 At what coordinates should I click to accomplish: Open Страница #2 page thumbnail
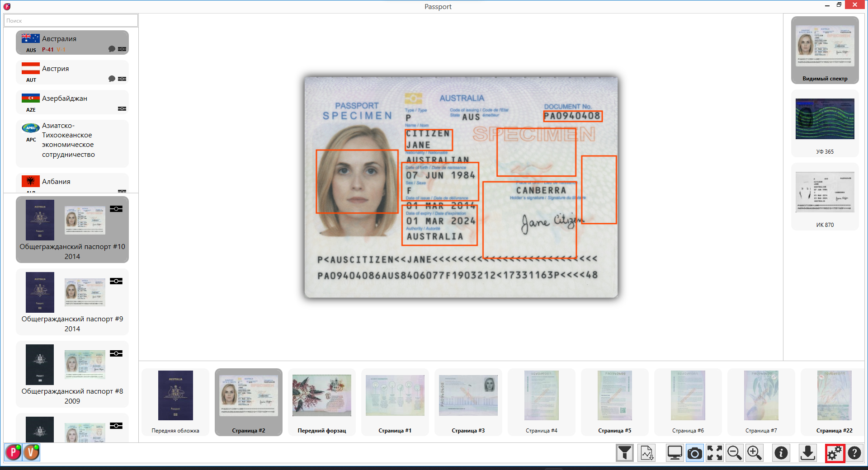(x=249, y=402)
